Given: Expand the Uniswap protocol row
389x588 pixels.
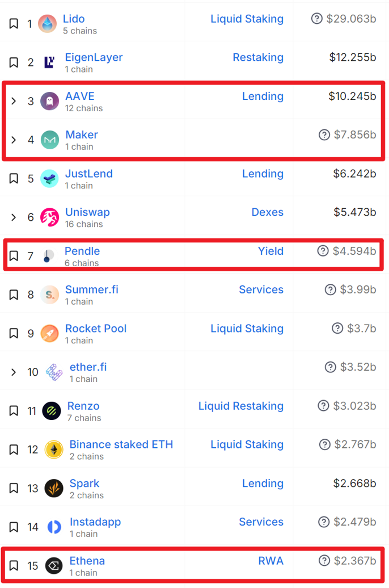Looking at the screenshot, I should click(14, 217).
